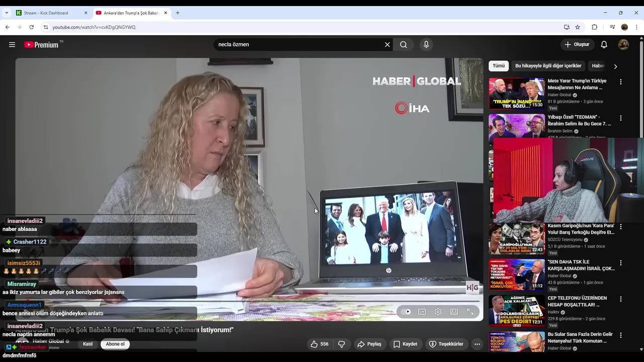Open Halktv channel name

(x=555, y=312)
